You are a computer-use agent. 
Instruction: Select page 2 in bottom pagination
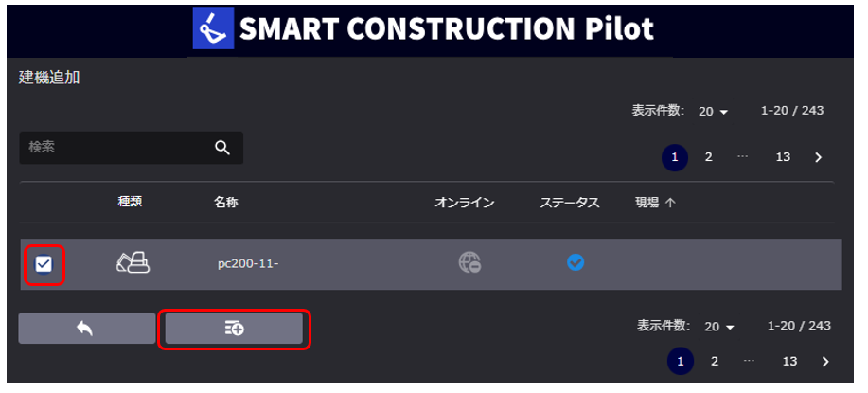click(715, 362)
